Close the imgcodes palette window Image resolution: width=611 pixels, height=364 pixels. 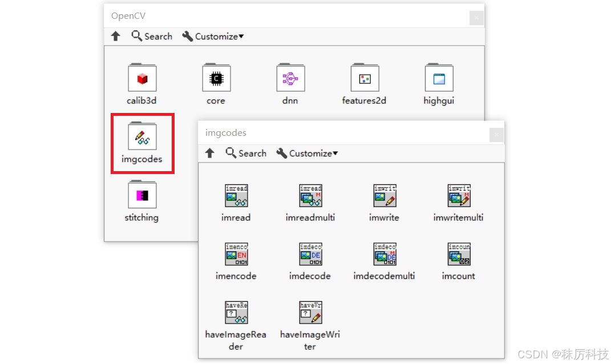(x=496, y=135)
